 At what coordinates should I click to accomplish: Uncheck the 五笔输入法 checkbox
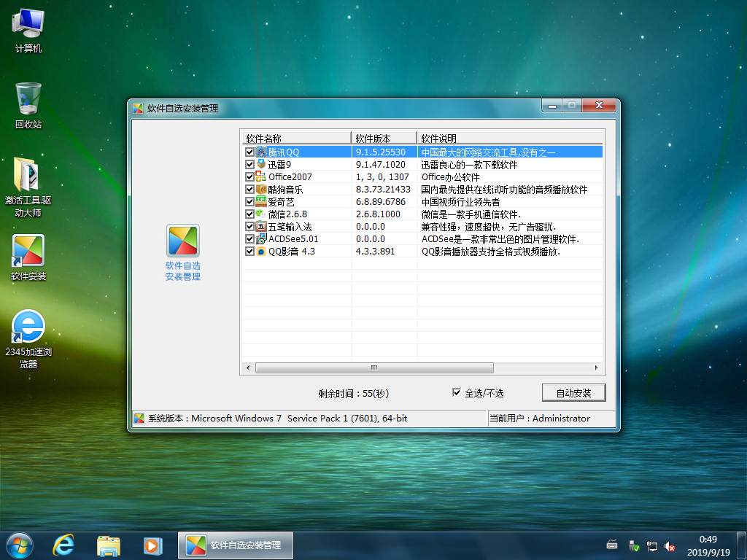click(x=249, y=226)
